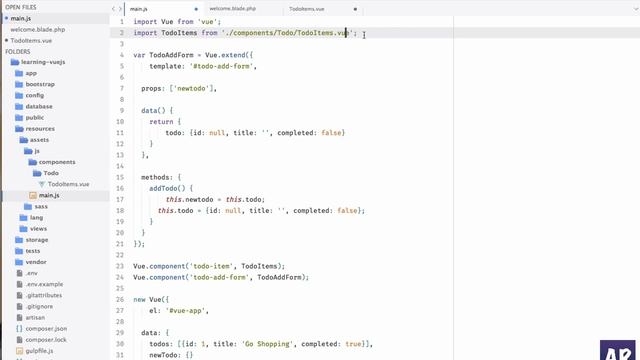Screen dimensions: 640x360
Task: Place cursor in 'import Vue from' line
Action: [177, 22]
